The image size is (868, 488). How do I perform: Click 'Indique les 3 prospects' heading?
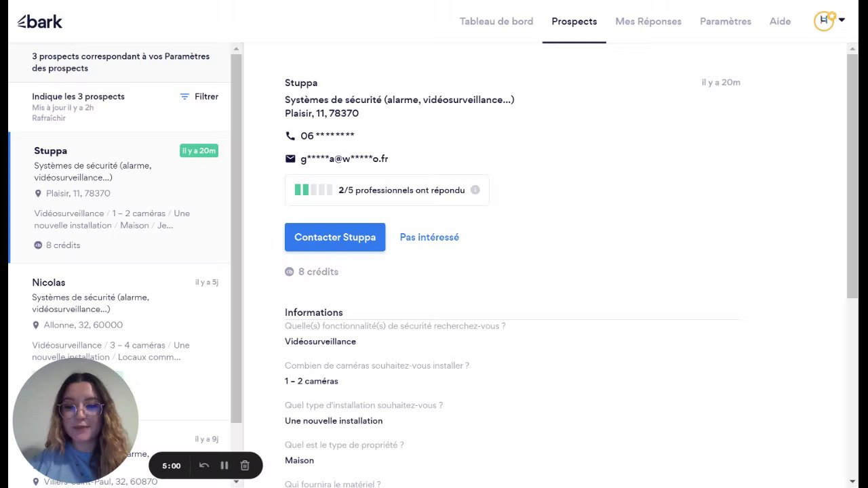pyautogui.click(x=78, y=96)
